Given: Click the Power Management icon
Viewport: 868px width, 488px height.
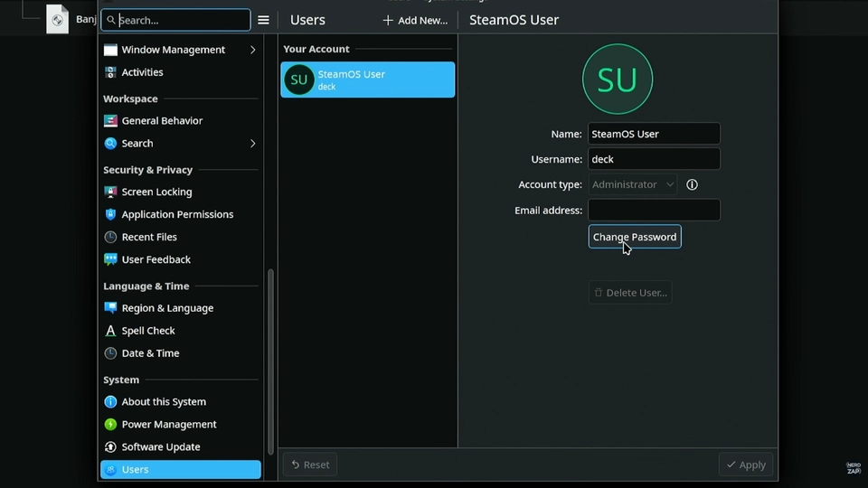Looking at the screenshot, I should [x=110, y=424].
